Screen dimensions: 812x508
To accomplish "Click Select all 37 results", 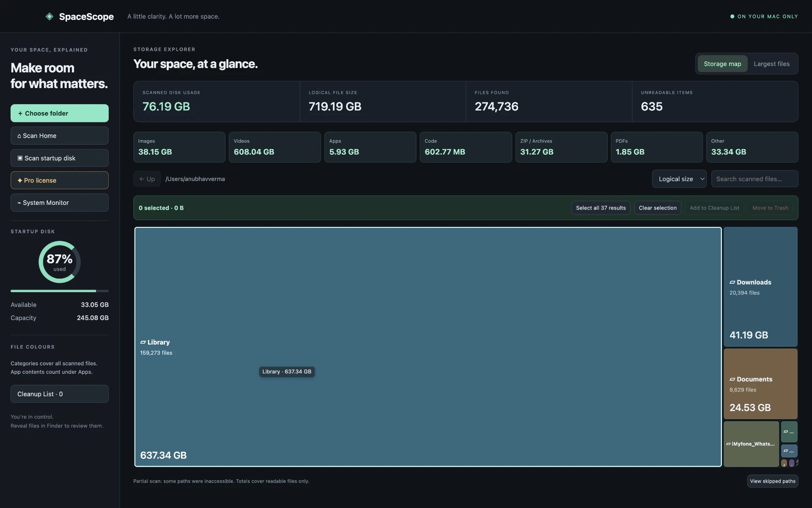I will pyautogui.click(x=601, y=208).
